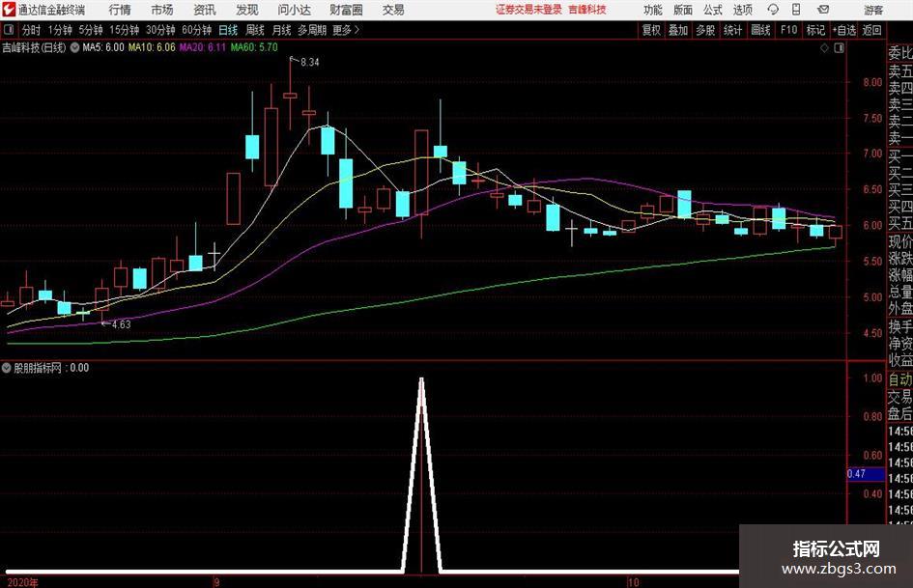The height and width of the screenshot is (588, 913).
Task: Click the 标记 mark button
Action: (815, 30)
